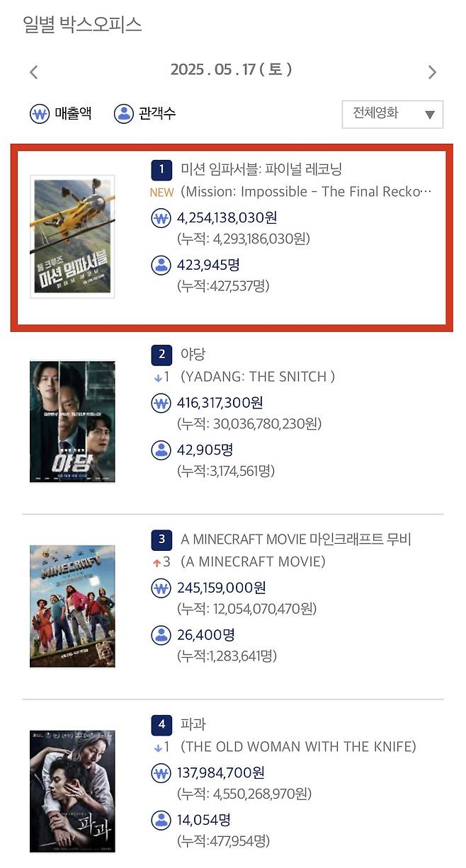This screenshot has height=868, width=466.
Task: Click the audience icon next to 26,400명
Action: point(161,634)
